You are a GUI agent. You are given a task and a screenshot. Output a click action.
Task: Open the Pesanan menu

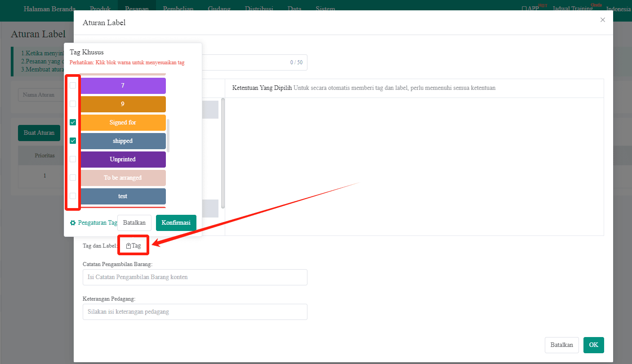tap(137, 9)
